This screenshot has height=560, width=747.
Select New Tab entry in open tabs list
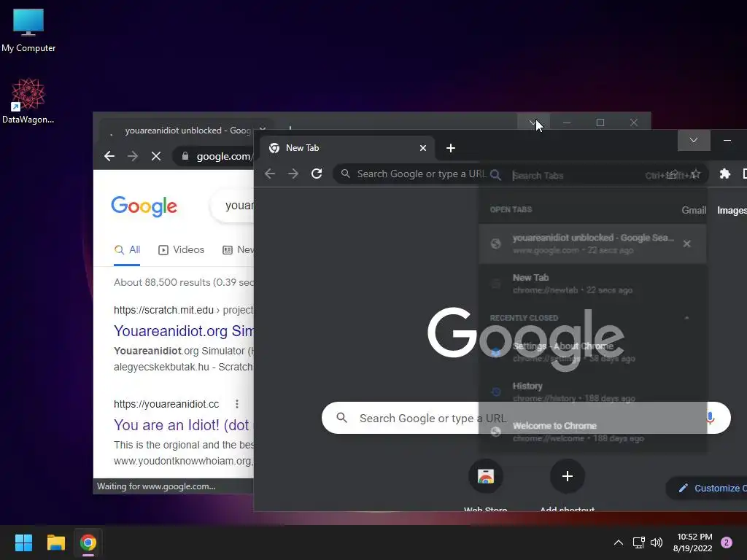point(592,284)
